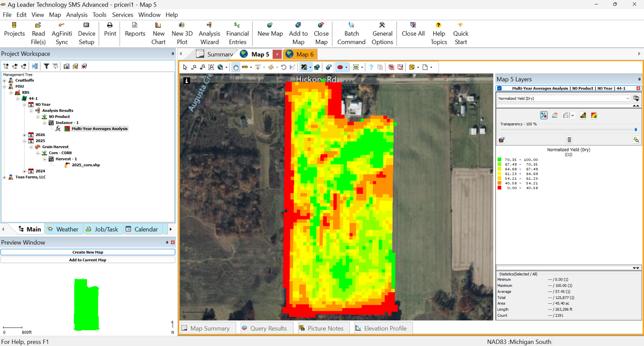Click Add to Map in main toolbar
This screenshot has height=346, width=644.
[x=298, y=33]
